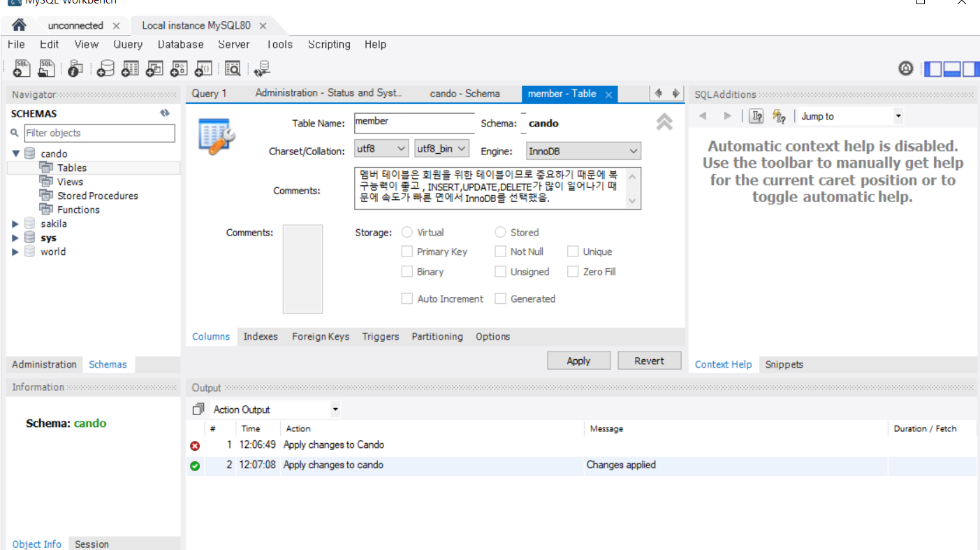Click the Apply button

point(578,361)
